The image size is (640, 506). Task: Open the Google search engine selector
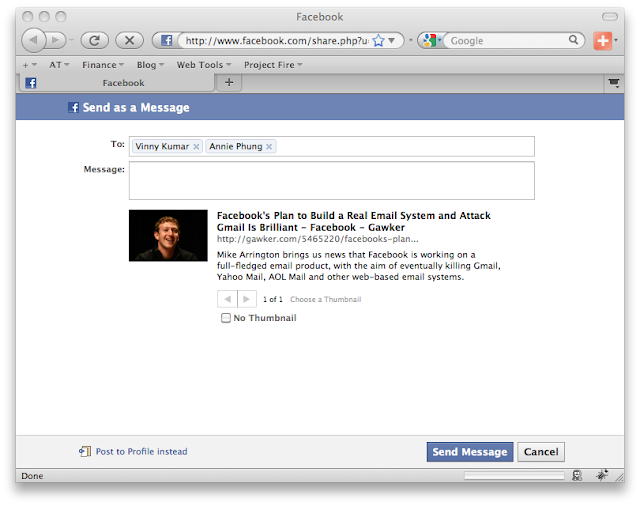pyautogui.click(x=432, y=40)
